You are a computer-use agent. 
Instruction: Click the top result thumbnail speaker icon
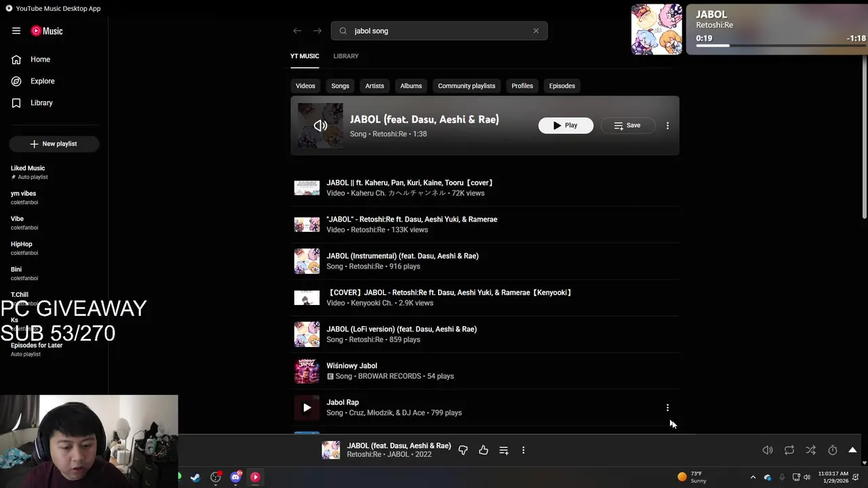(320, 125)
